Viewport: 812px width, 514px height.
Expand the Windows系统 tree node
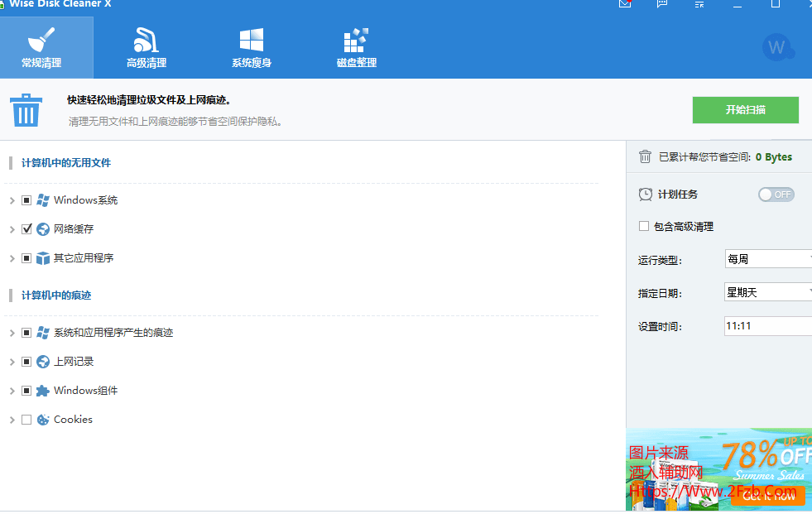pos(12,200)
